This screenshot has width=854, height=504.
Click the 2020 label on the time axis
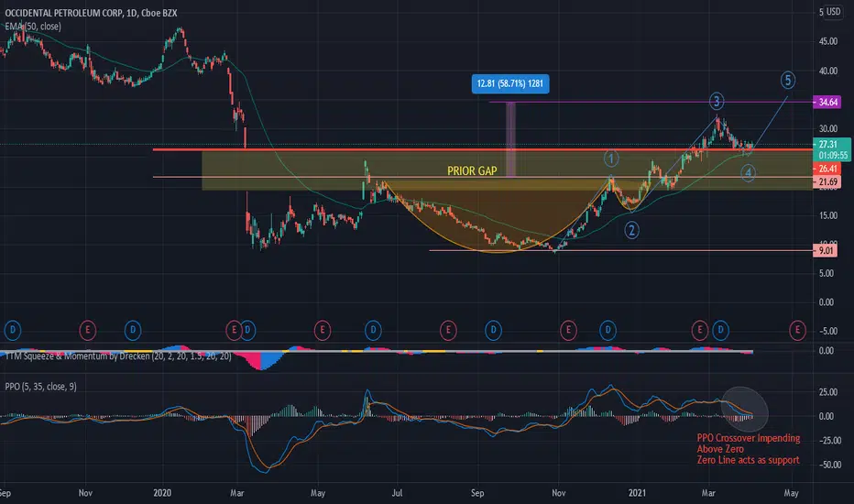click(162, 493)
